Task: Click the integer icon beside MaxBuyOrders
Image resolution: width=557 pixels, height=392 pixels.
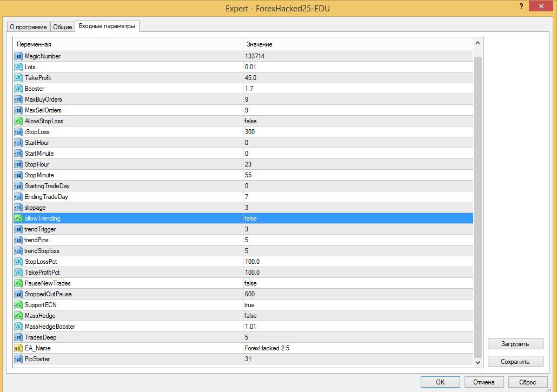Action: point(18,99)
